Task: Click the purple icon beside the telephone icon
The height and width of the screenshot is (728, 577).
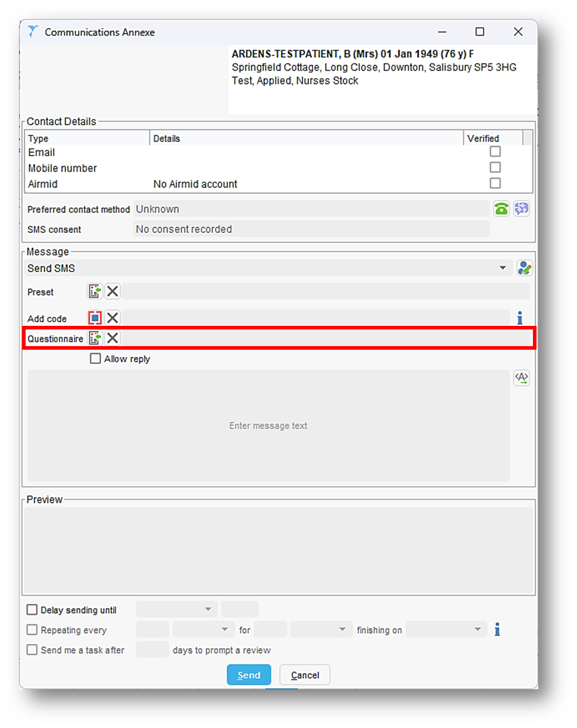Action: (x=522, y=209)
